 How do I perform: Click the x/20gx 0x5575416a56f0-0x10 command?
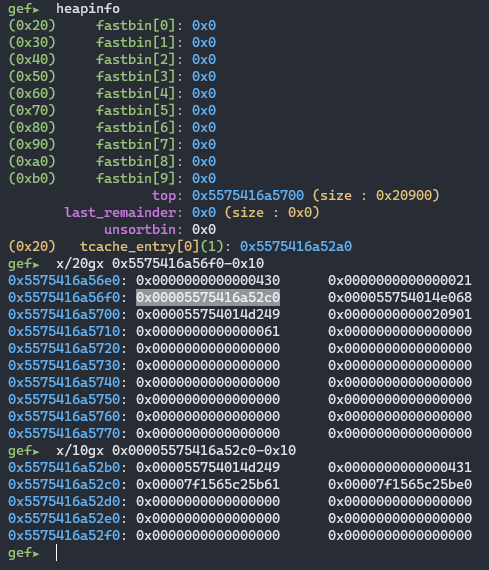tap(160, 264)
